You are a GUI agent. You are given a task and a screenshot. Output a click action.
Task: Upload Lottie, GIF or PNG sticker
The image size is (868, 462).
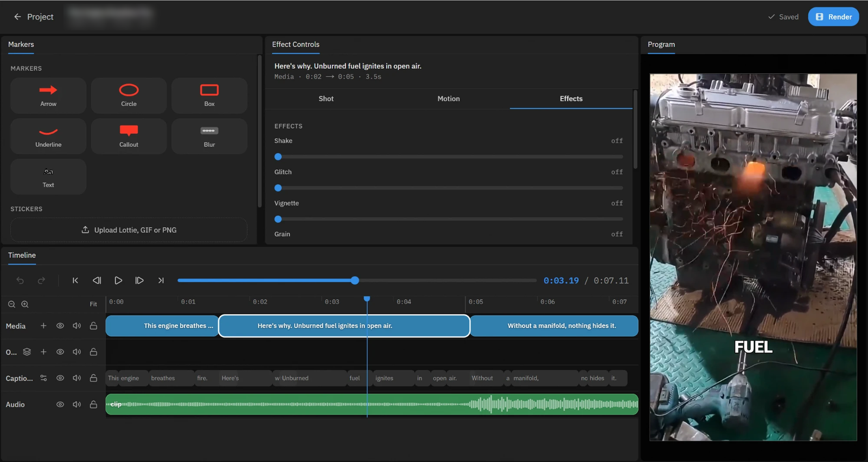pos(129,230)
